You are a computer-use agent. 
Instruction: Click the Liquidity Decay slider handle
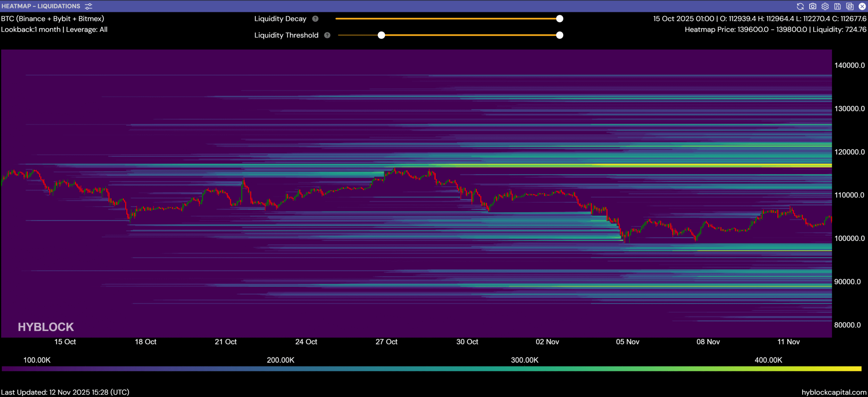(559, 19)
